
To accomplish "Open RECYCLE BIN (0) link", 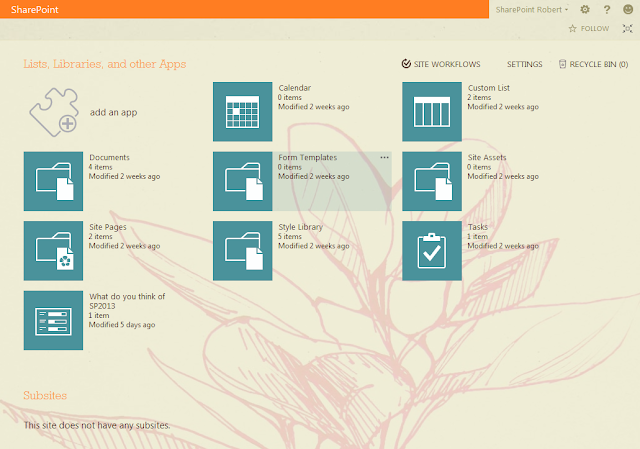I will point(599,64).
